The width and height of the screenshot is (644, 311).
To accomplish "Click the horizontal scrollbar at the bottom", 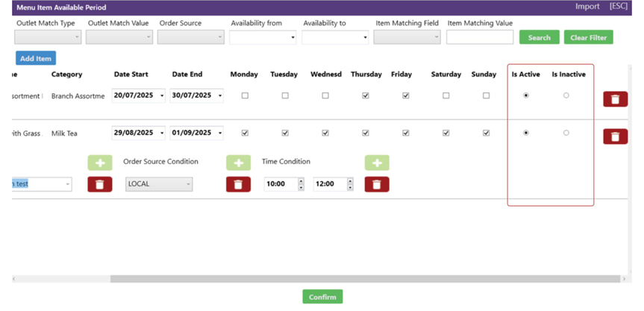I will (366, 279).
